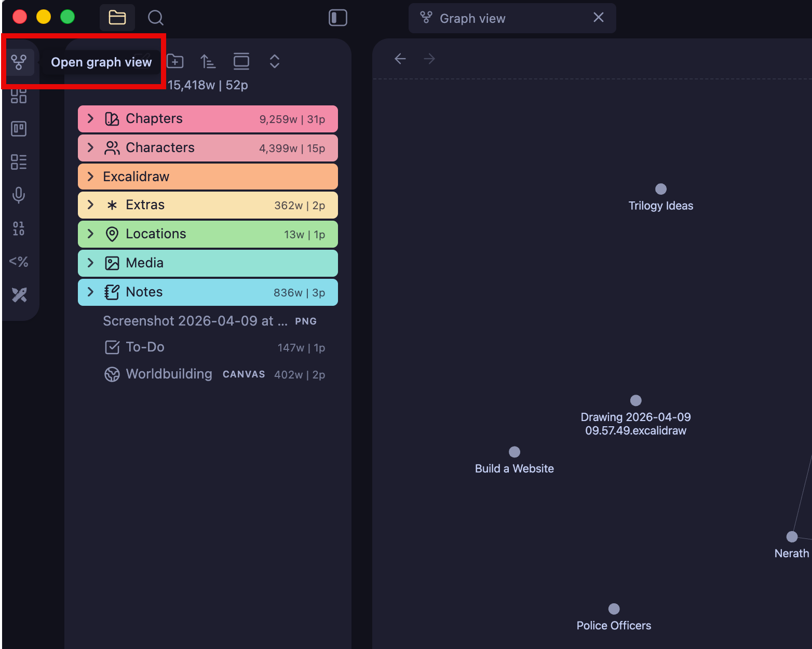Toggle expand/collapse all with the chevrons icon
812x649 pixels.
point(274,61)
